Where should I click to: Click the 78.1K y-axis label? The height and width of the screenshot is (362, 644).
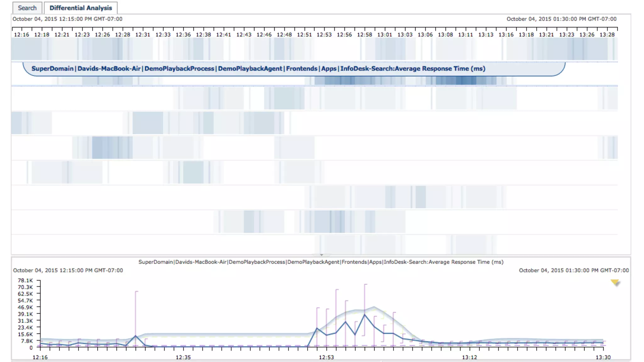(25, 280)
